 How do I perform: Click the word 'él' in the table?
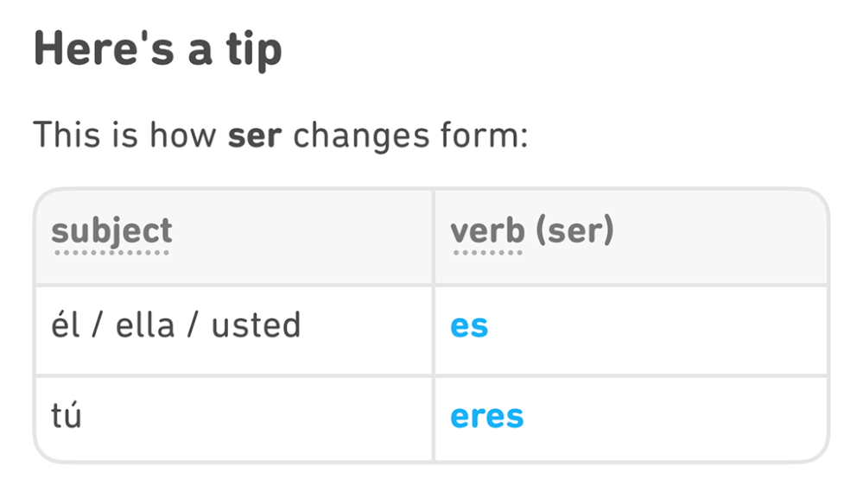coord(67,326)
